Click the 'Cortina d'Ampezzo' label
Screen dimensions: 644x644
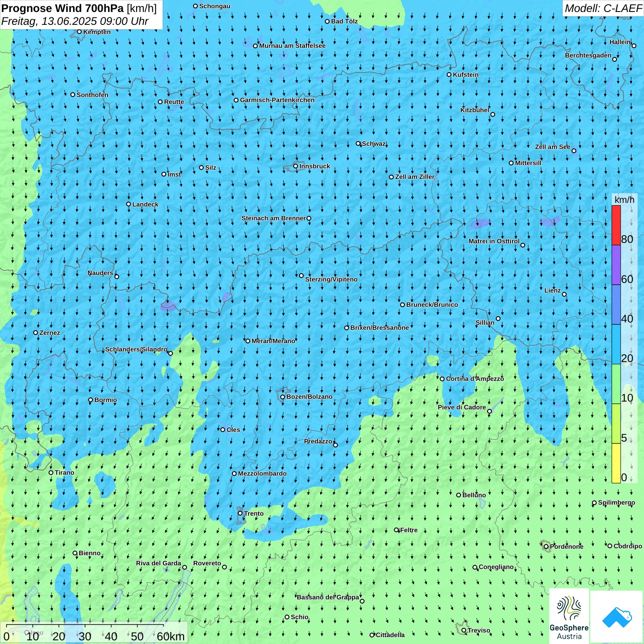tap(475, 379)
